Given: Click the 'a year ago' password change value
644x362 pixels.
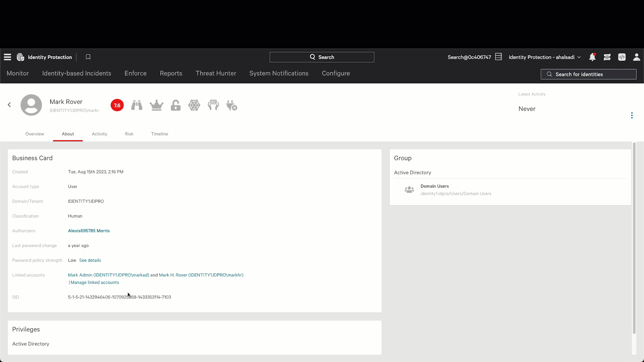Looking at the screenshot, I should (x=78, y=246).
